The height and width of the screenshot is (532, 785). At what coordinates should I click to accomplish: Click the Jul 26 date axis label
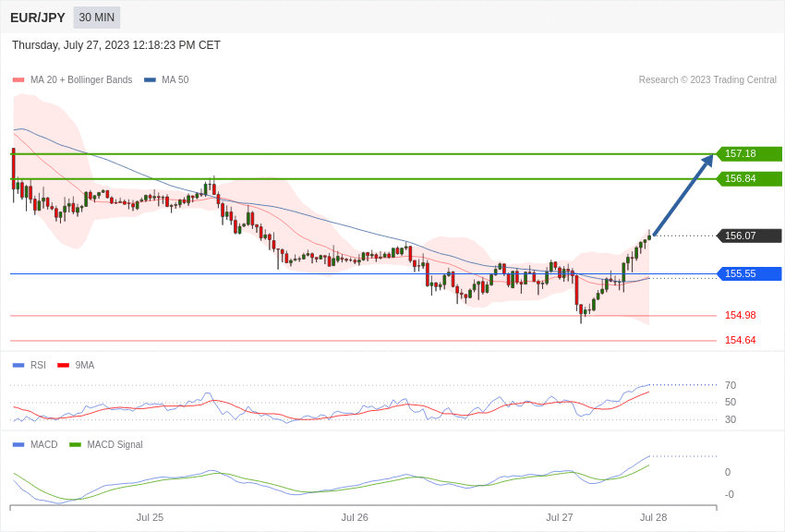[x=355, y=517]
